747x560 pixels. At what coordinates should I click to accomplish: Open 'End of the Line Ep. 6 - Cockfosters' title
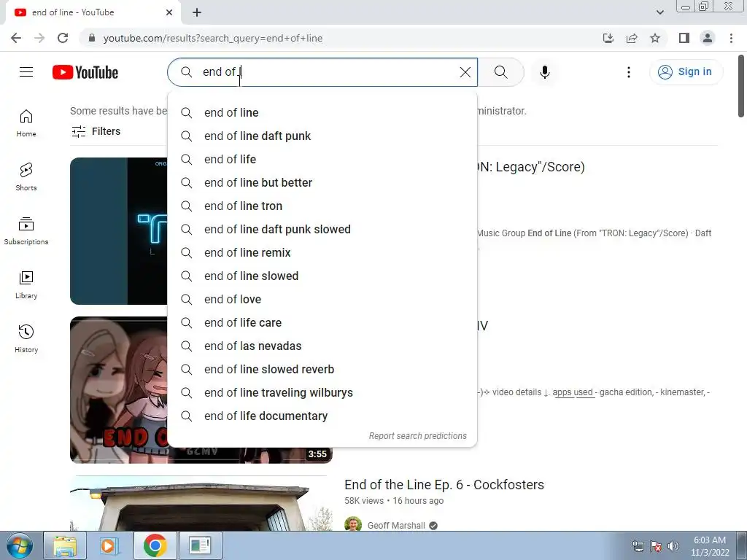(444, 484)
